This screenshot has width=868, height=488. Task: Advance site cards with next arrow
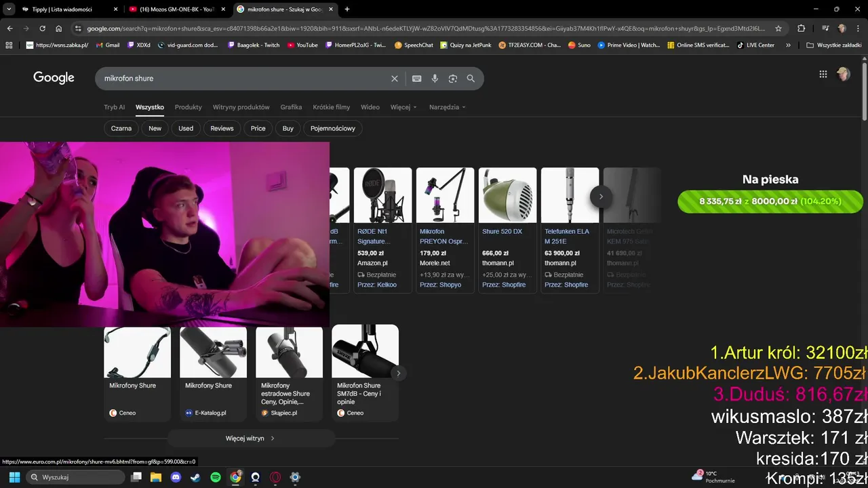click(399, 373)
